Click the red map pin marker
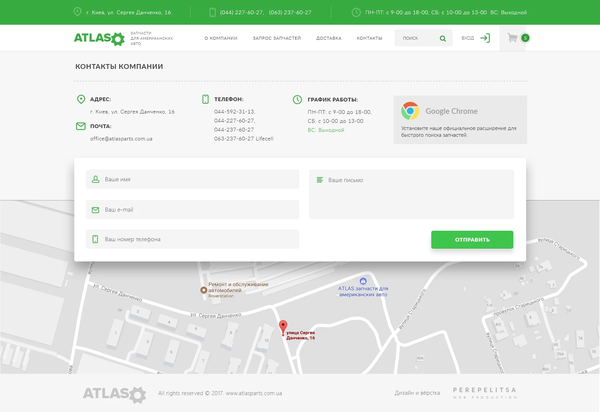The image size is (600, 412). (x=283, y=326)
